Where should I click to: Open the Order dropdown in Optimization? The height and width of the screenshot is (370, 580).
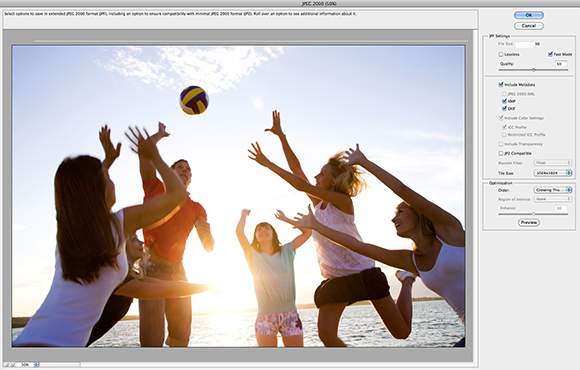coord(553,190)
